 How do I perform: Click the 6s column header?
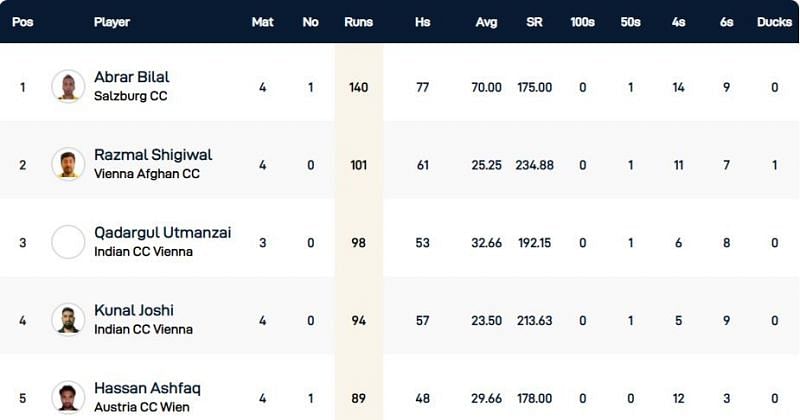click(x=726, y=22)
